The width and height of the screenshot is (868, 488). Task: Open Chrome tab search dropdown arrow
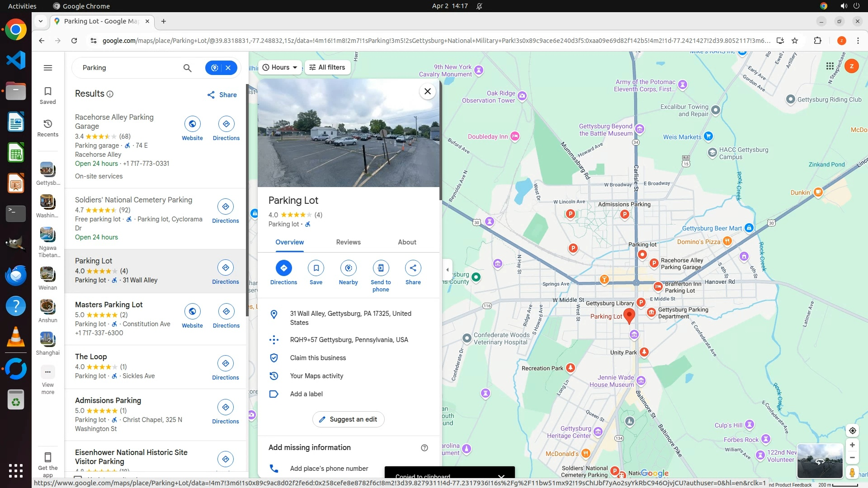[41, 21]
